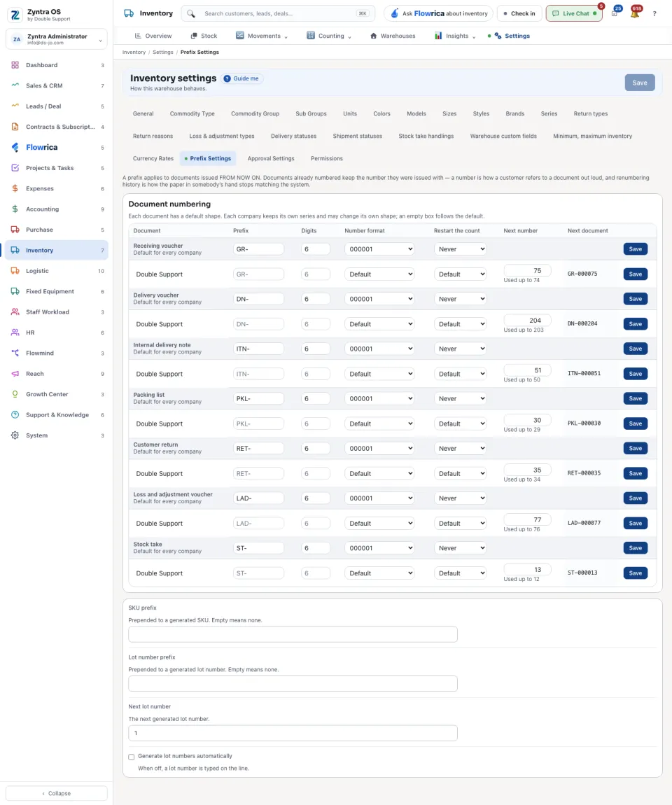Viewport: 672px width, 805px height.
Task: Expand the Counting menu
Action: (328, 36)
